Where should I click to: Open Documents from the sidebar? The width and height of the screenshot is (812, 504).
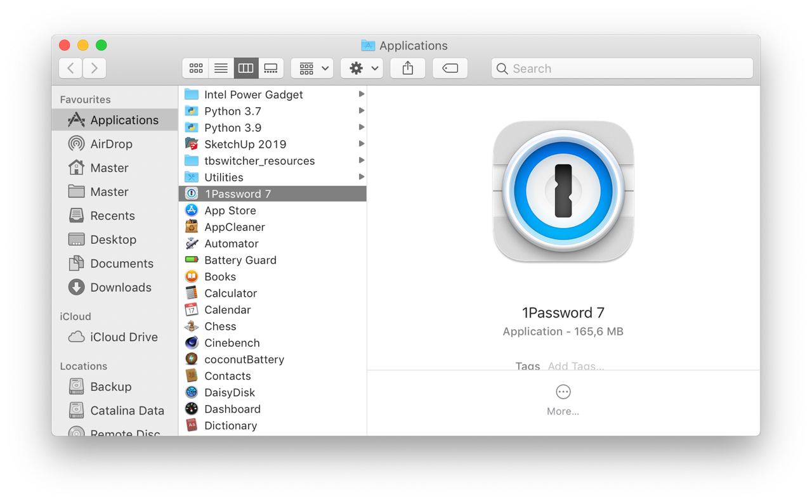click(115, 264)
